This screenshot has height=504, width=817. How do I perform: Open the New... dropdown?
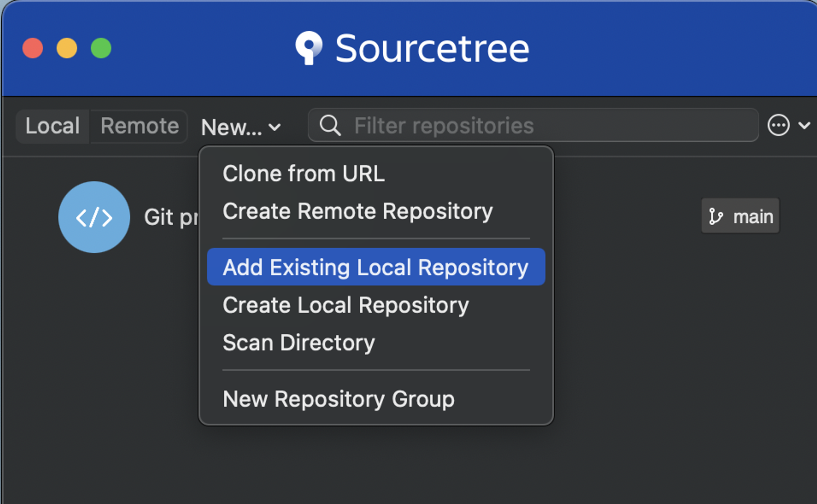tap(241, 127)
